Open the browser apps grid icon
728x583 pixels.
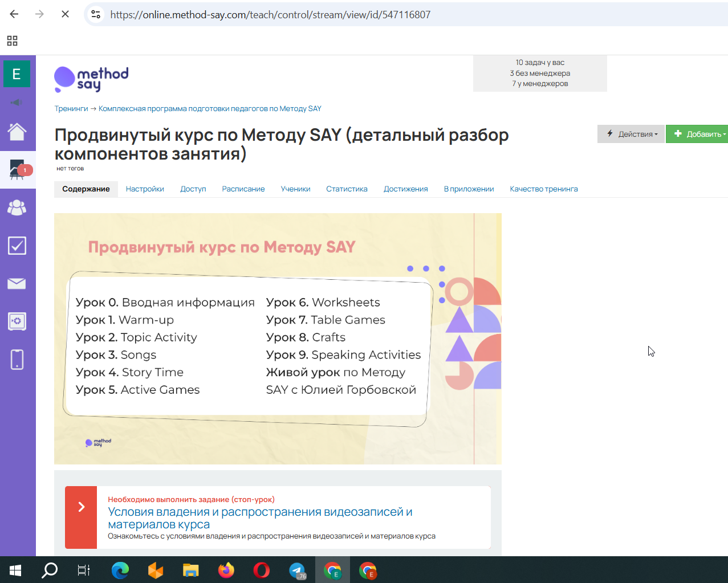click(x=12, y=40)
